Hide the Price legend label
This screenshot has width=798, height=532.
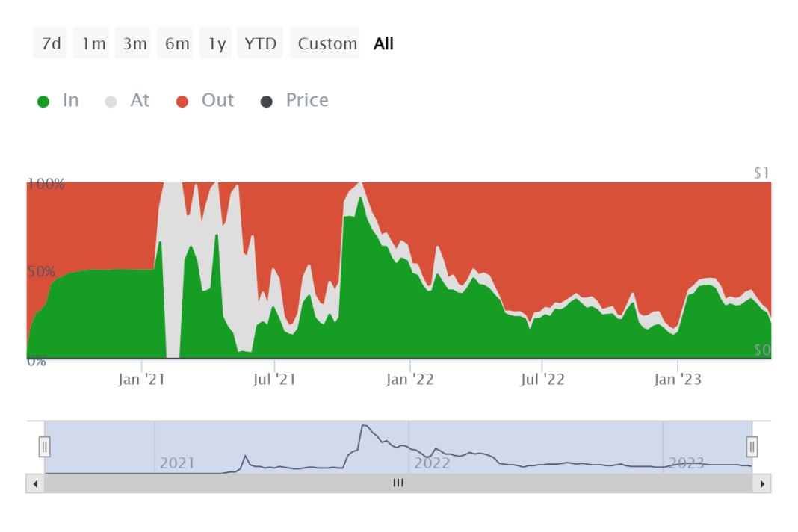tap(307, 100)
